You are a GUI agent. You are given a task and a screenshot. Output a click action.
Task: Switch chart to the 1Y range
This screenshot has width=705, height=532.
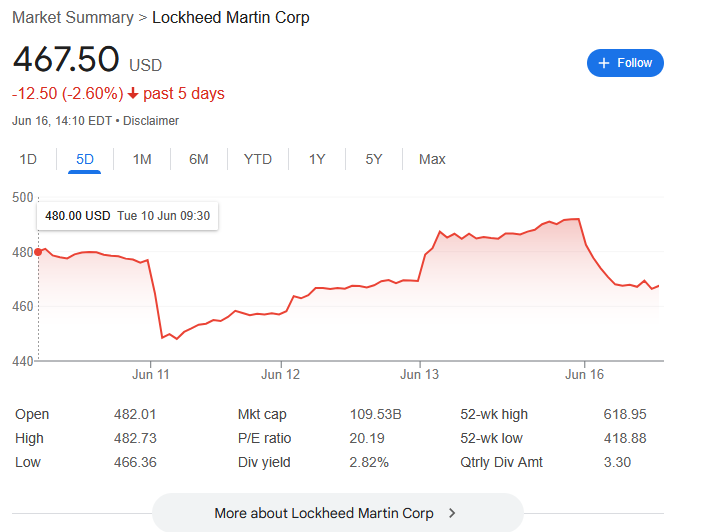(x=317, y=159)
